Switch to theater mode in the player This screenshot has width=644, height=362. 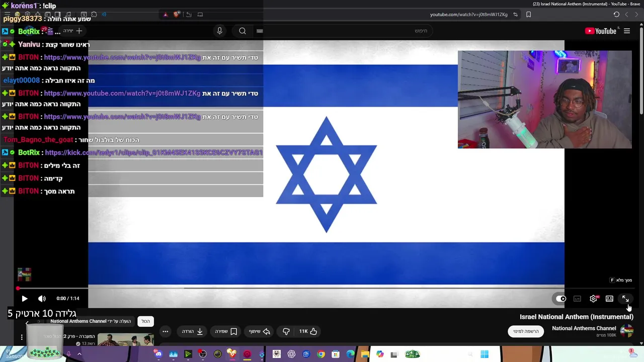tap(609, 299)
